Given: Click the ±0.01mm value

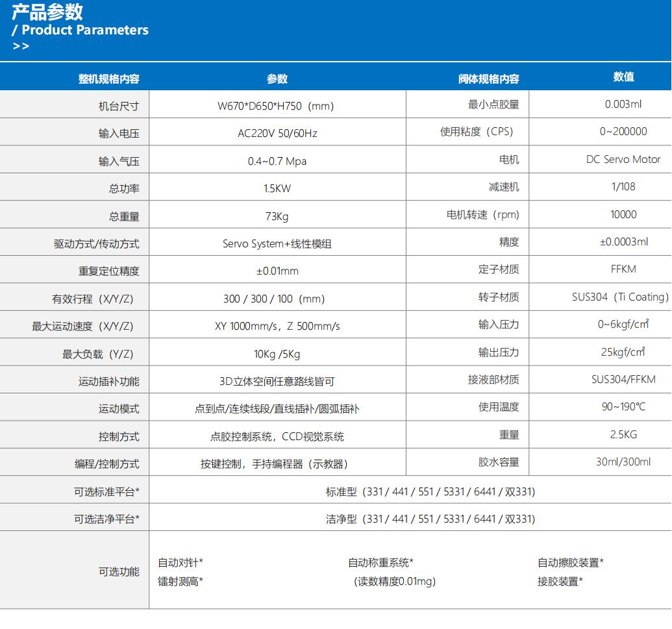Looking at the screenshot, I should click(277, 271).
